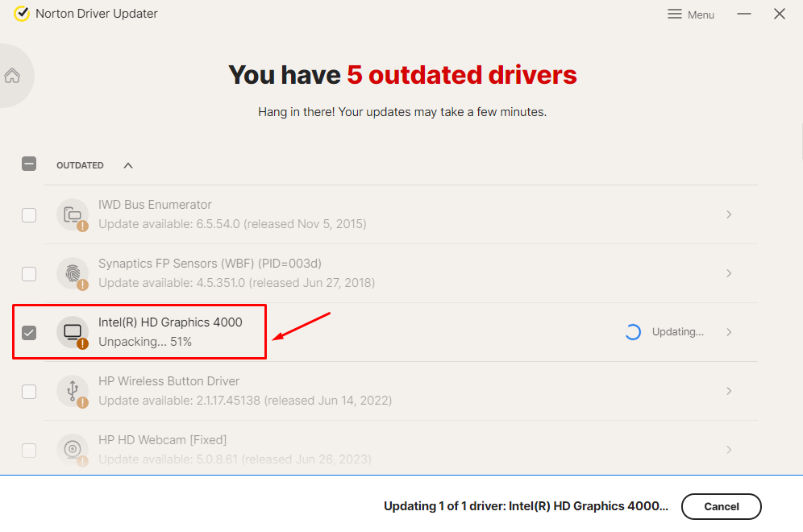
Task: Click 'Update available: 2.1.17.45138' version text
Action: (245, 401)
